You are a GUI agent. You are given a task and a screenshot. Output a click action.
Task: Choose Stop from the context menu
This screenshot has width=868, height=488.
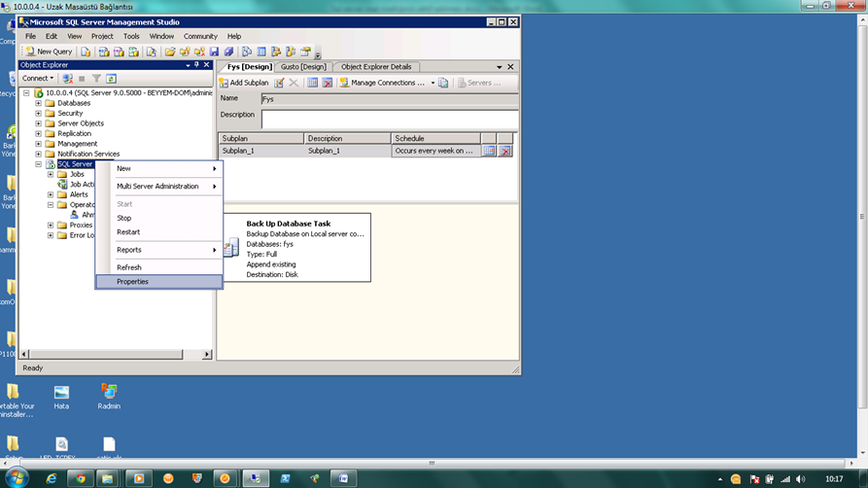(159, 218)
